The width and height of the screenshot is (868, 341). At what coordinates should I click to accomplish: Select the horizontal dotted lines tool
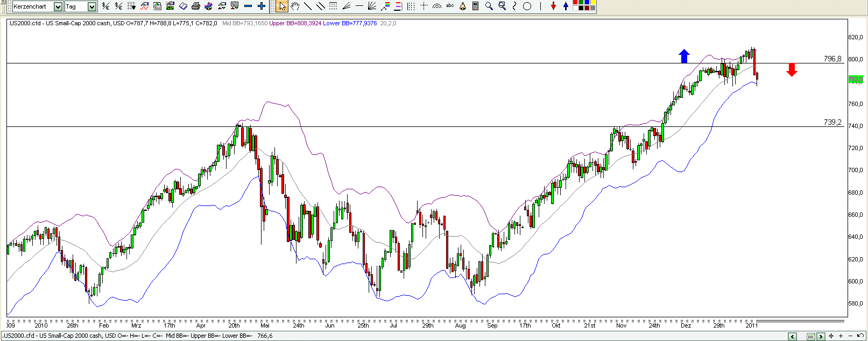[333, 6]
